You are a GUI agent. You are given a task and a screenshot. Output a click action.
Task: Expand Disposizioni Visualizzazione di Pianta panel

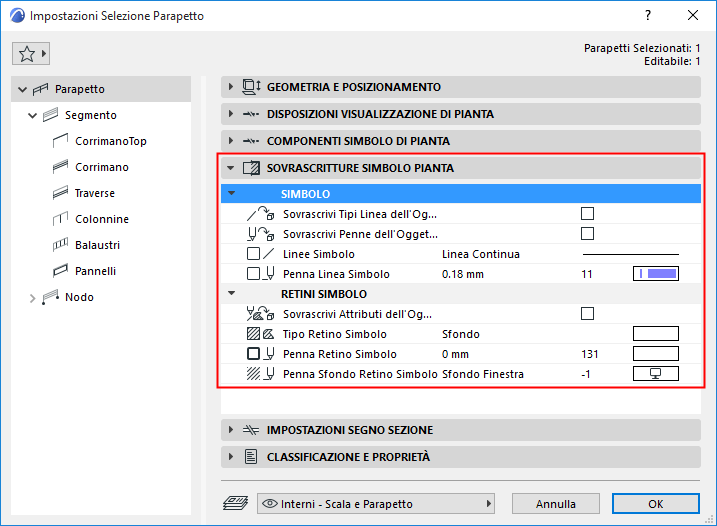click(x=231, y=114)
